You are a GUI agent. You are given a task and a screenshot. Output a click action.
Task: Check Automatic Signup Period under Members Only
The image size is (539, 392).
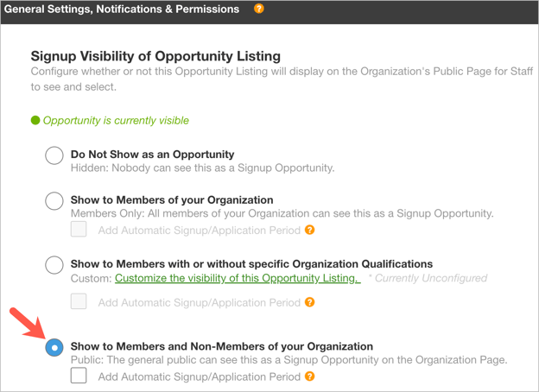tap(79, 229)
